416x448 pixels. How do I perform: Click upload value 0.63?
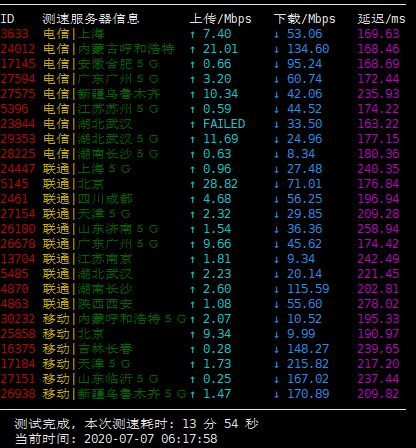[x=217, y=154]
